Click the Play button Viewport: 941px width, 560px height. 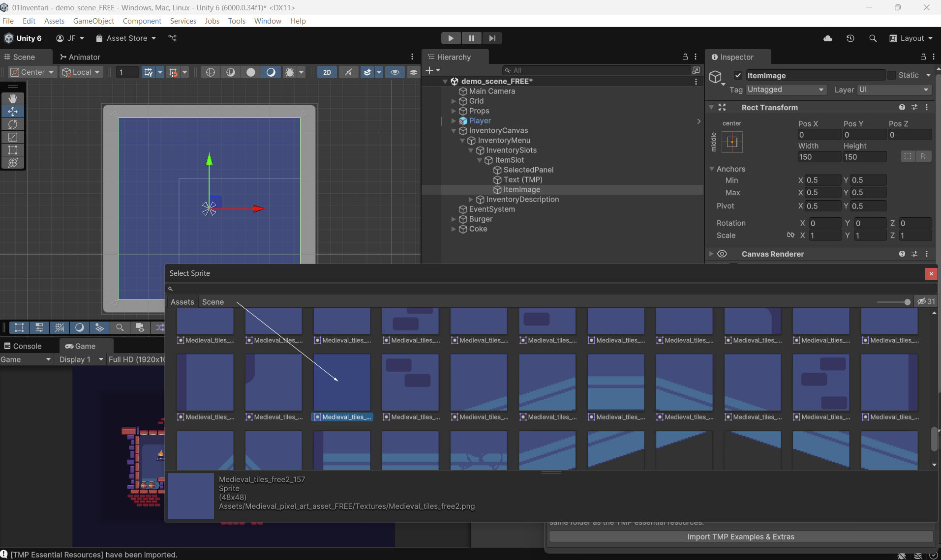[450, 38]
